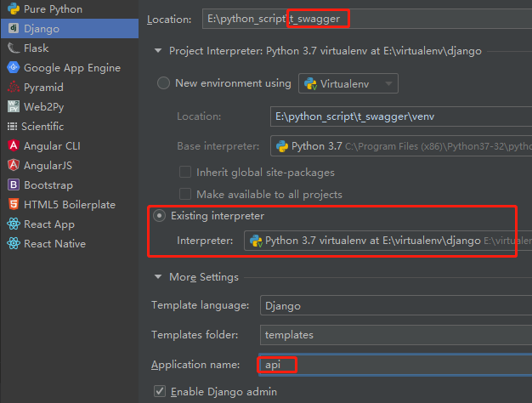
Task: Toggle Inherit global site-packages checkbox
Action: coord(185,172)
